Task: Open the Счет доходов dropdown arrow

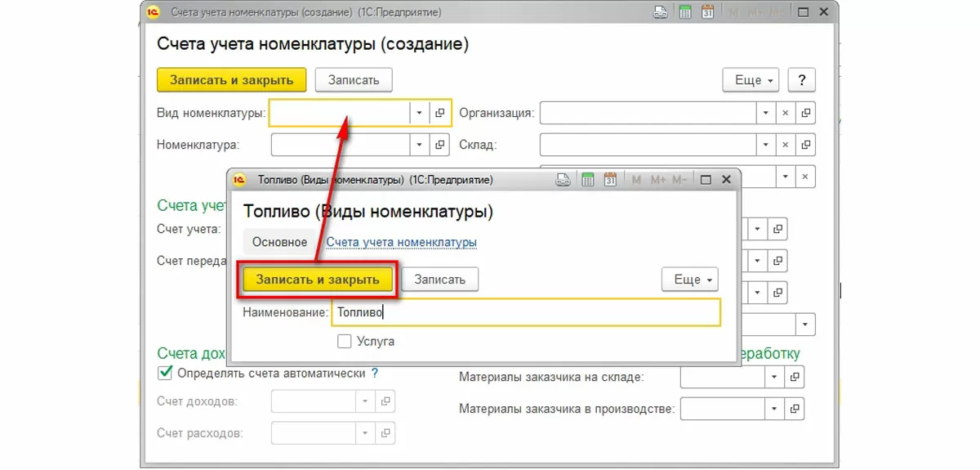Action: coord(364,401)
